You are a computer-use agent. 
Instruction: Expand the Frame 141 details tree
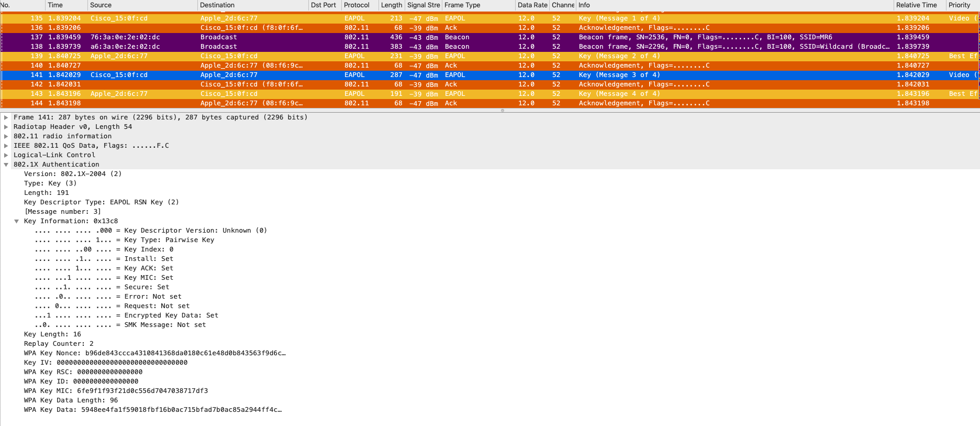click(x=6, y=117)
